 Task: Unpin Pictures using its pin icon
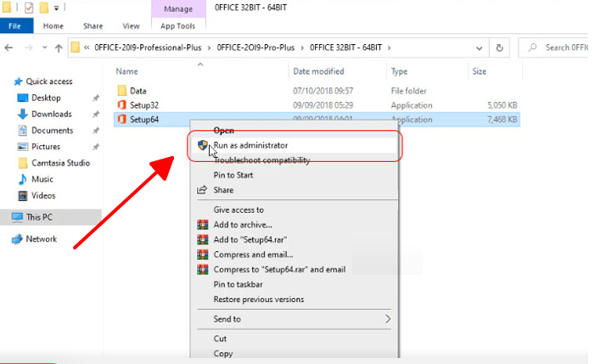click(x=96, y=147)
